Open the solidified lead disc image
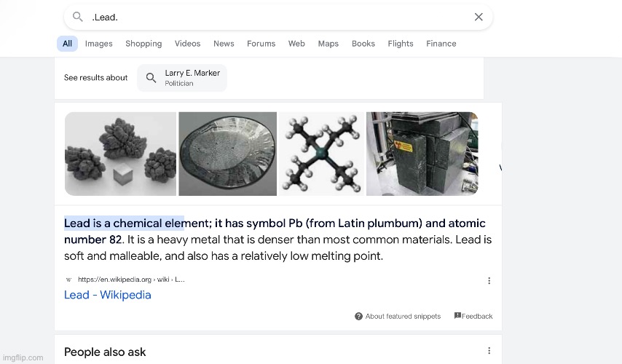Screen dimensions: 622x364 point(228,154)
